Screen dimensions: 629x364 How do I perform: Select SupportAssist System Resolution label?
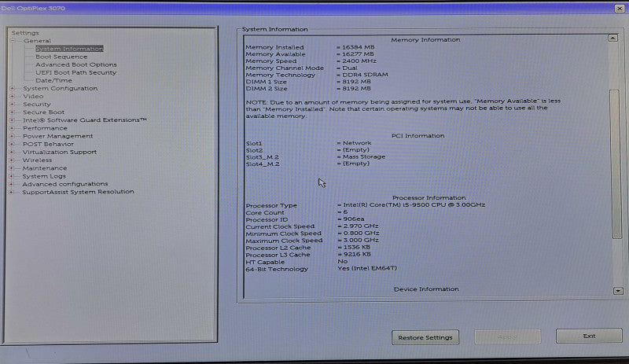(x=78, y=192)
